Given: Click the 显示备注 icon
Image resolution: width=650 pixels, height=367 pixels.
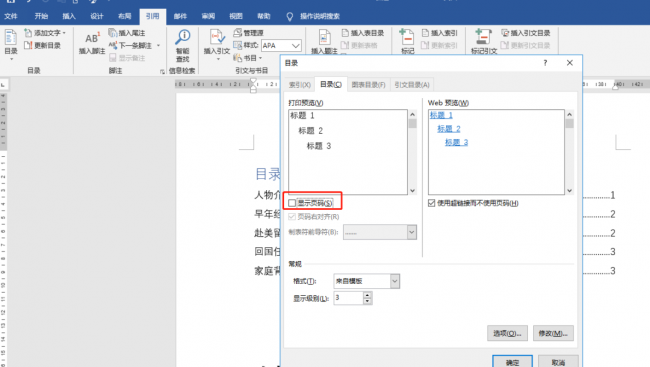Looking at the screenshot, I should (113, 58).
